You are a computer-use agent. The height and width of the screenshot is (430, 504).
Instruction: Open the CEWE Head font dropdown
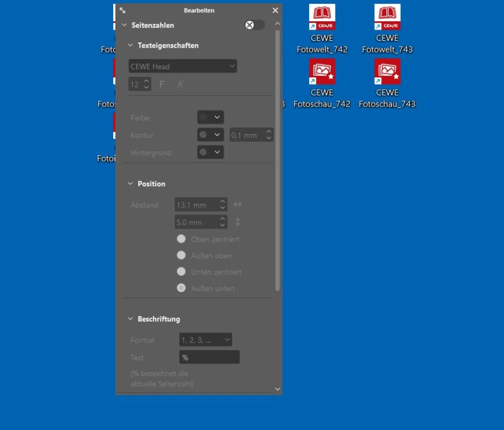(x=183, y=66)
